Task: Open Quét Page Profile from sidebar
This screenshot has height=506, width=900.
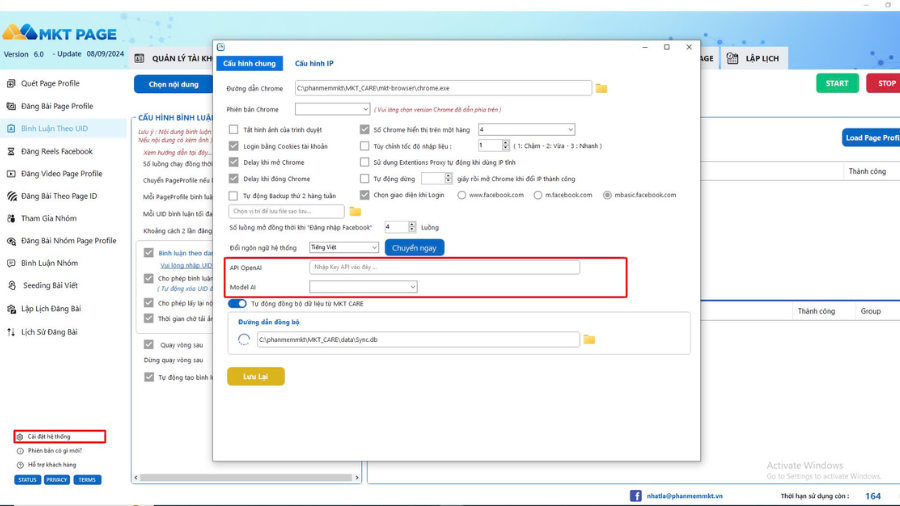Action: tap(50, 83)
